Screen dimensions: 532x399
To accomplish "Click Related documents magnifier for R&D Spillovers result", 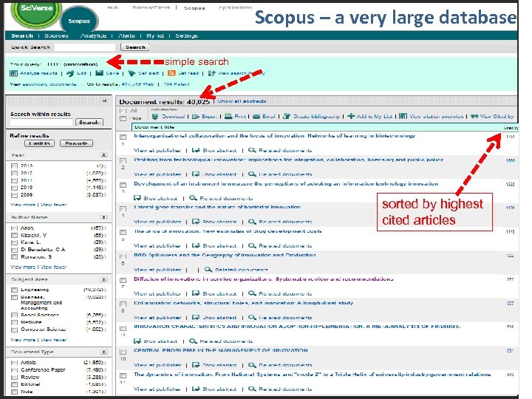I will [208, 270].
